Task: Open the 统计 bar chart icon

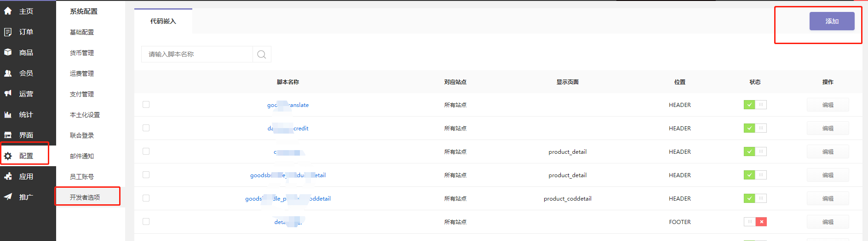Action: pos(8,114)
